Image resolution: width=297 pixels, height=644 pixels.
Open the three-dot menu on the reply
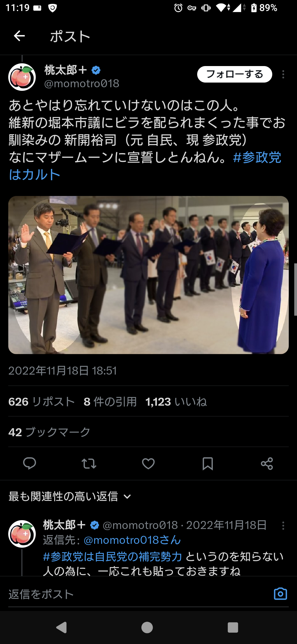click(x=283, y=525)
